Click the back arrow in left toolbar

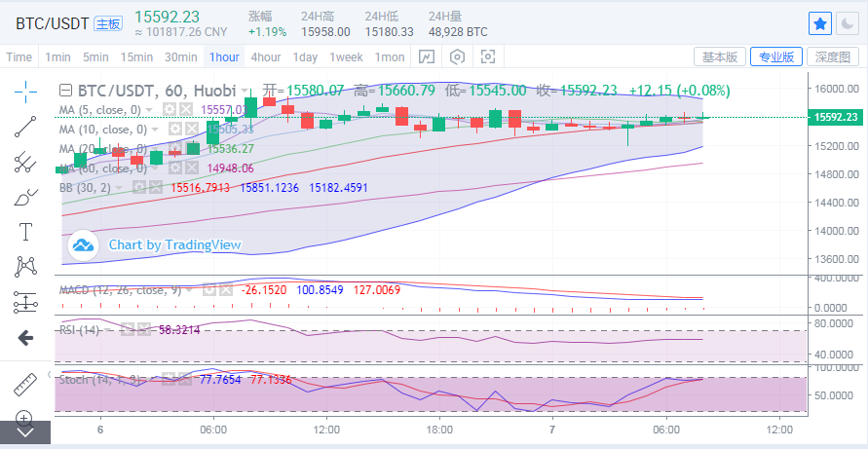click(25, 338)
